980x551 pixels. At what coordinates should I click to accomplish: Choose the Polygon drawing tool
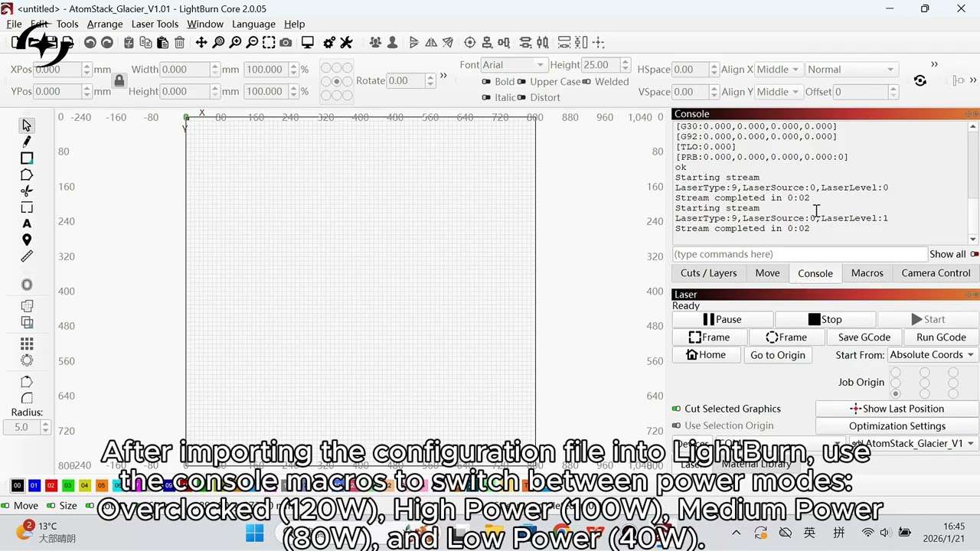[27, 175]
